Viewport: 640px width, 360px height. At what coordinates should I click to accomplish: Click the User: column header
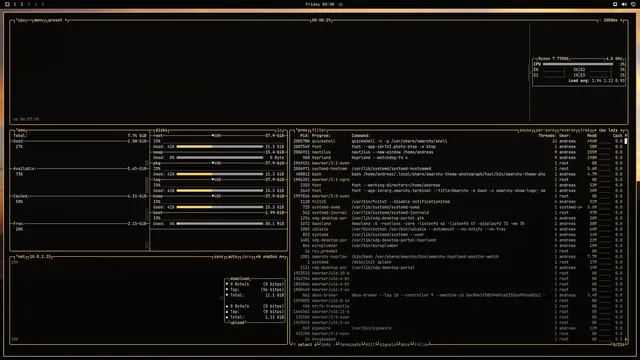(565, 136)
